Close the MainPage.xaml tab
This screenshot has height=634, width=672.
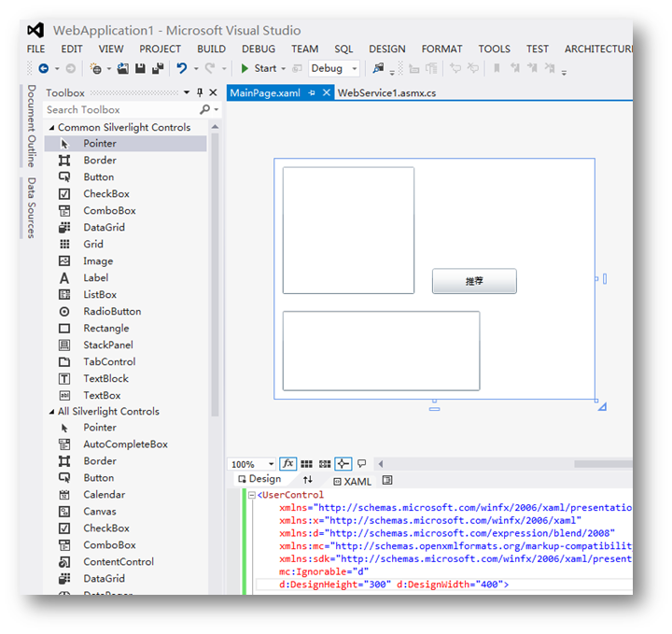tap(327, 92)
